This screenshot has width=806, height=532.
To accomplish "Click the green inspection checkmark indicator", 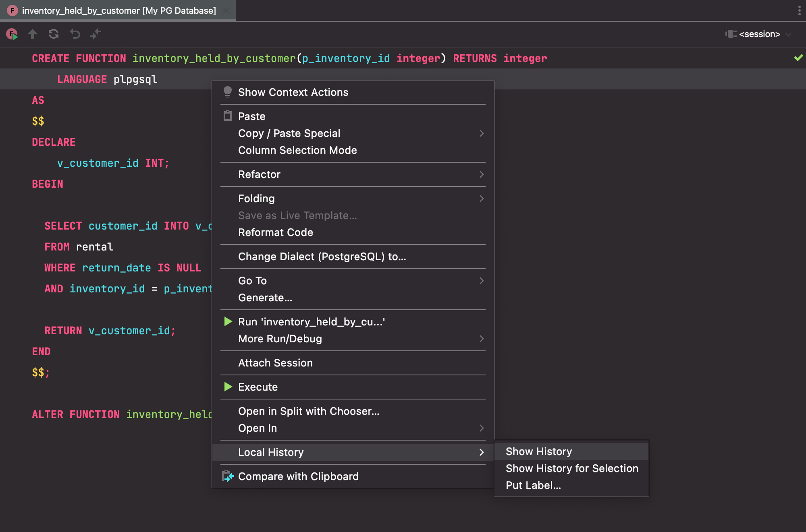I will pos(798,58).
